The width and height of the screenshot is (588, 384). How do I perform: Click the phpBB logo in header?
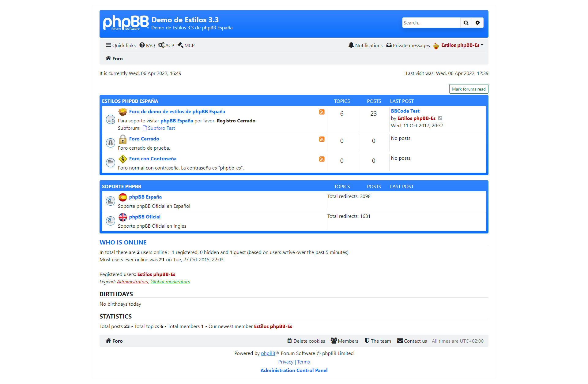click(126, 23)
